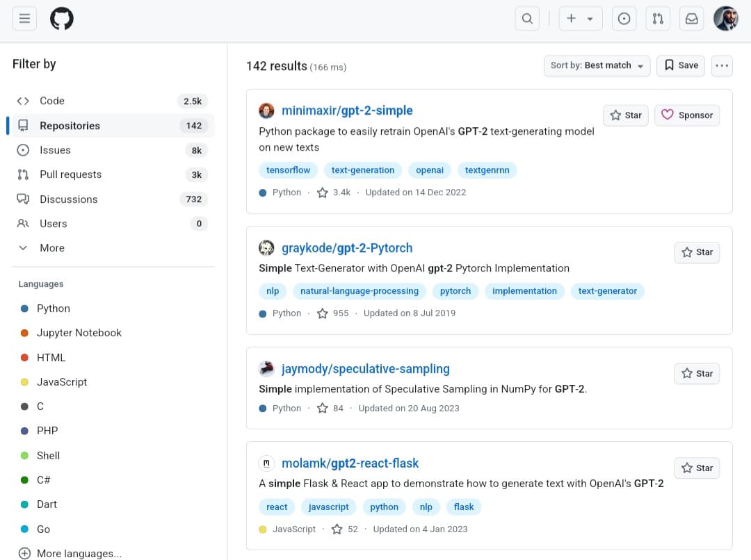
Task: Select the Code filter in sidebar
Action: point(51,101)
